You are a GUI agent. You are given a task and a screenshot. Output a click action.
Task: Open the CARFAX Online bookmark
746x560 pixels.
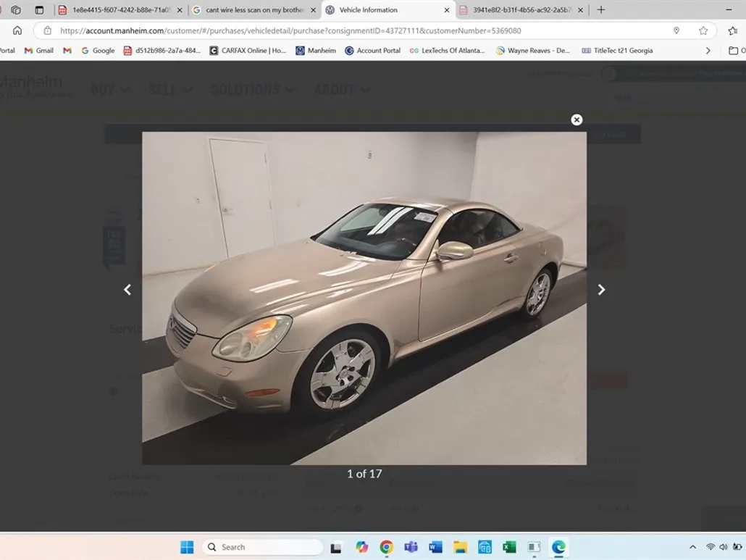pyautogui.click(x=248, y=51)
